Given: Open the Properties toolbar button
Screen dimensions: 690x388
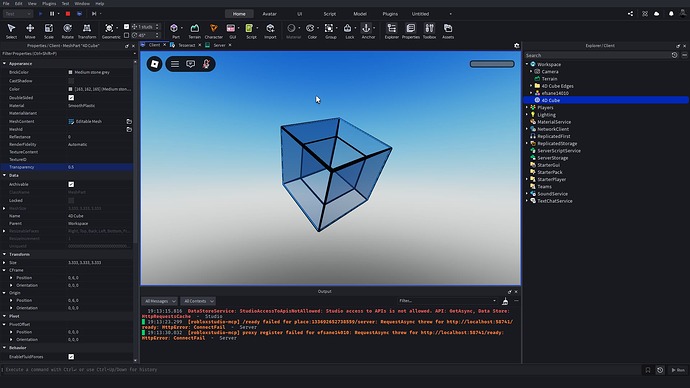Looking at the screenshot, I should (x=411, y=31).
